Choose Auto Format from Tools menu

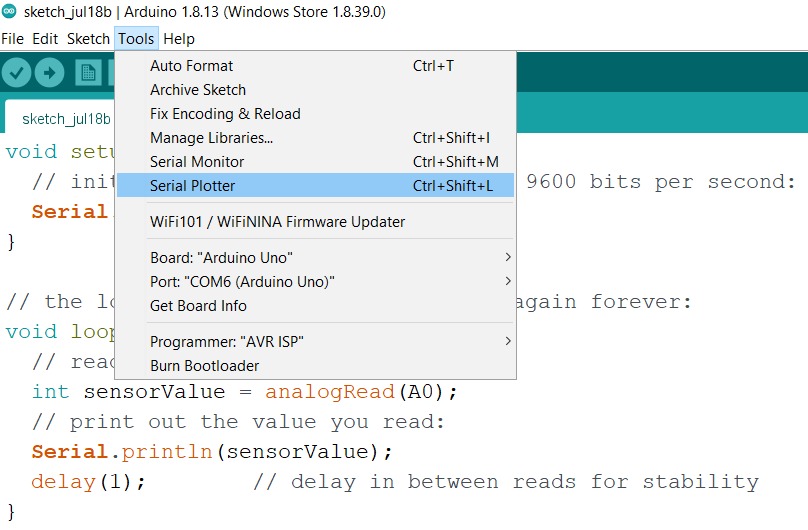click(315, 66)
